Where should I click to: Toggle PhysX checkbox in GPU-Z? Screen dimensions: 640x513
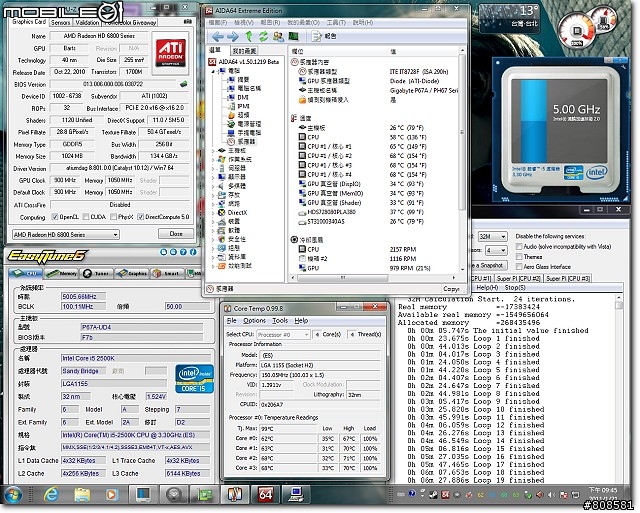(x=113, y=217)
